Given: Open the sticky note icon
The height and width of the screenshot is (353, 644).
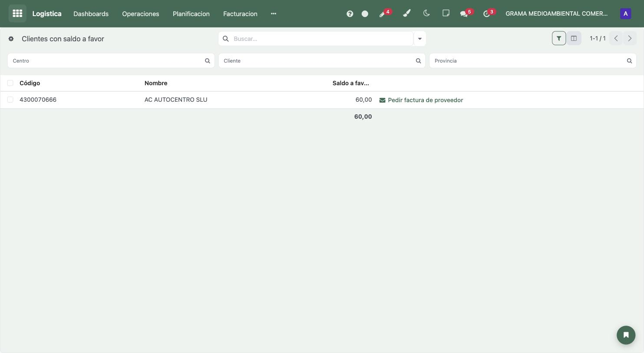Looking at the screenshot, I should (x=446, y=13).
